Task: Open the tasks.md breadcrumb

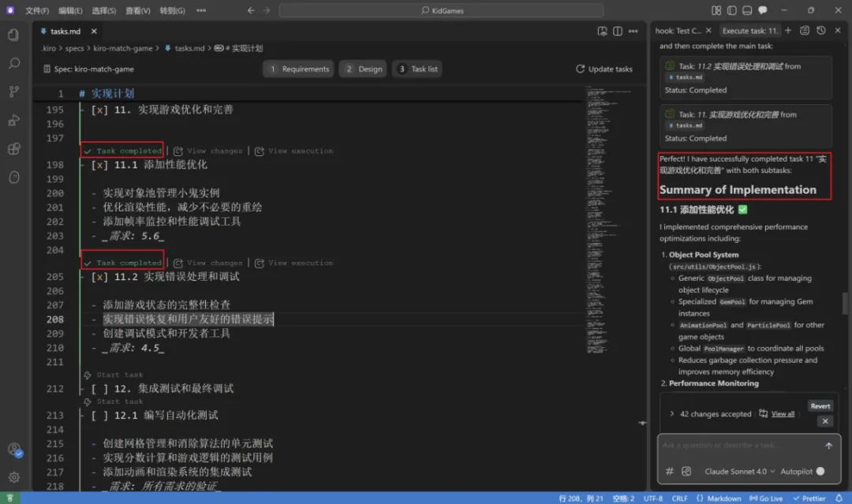Action: [x=184, y=48]
